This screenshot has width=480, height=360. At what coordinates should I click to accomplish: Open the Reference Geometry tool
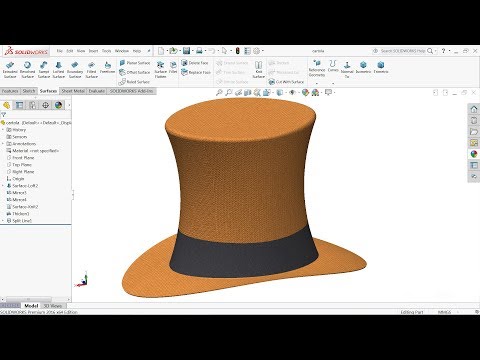click(x=317, y=68)
